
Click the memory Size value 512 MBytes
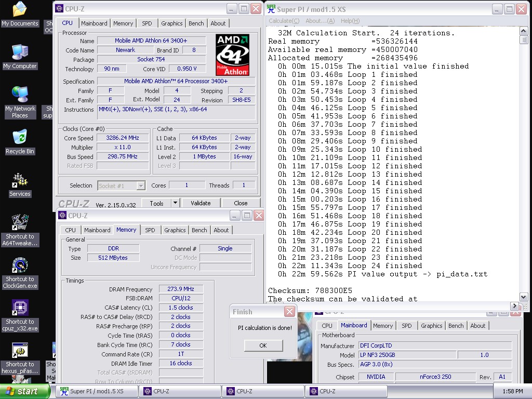113,258
